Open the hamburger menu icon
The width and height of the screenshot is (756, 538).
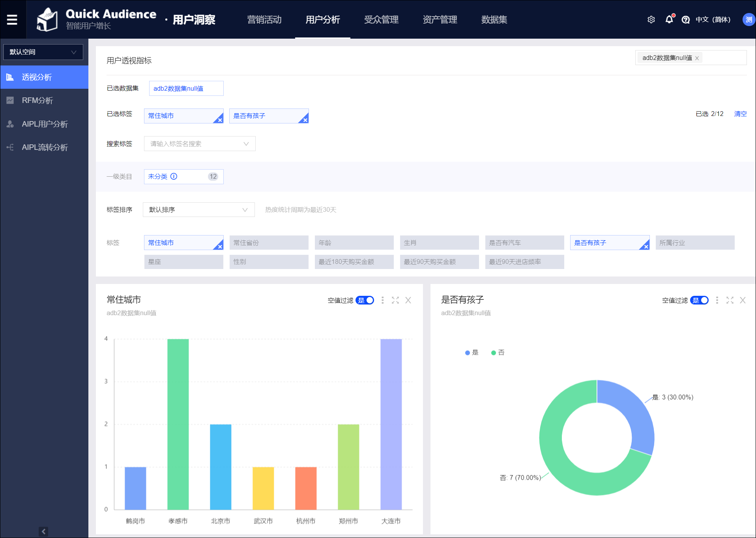(12, 19)
